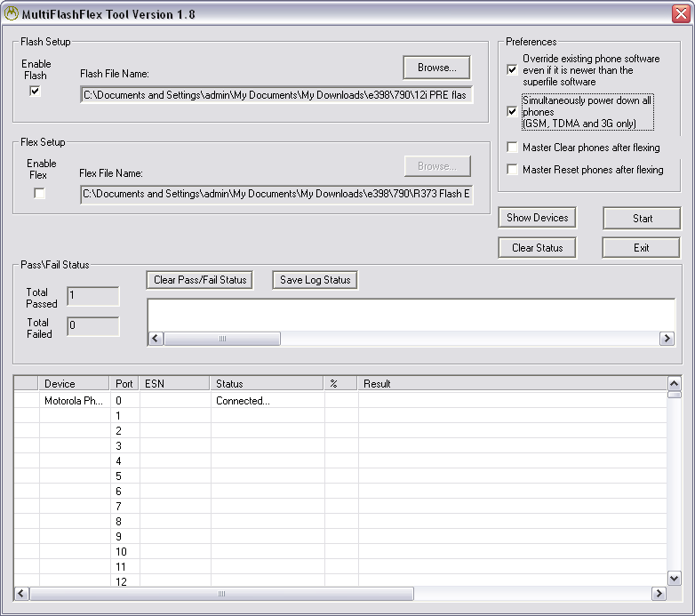Click the Result column header

[513, 383]
